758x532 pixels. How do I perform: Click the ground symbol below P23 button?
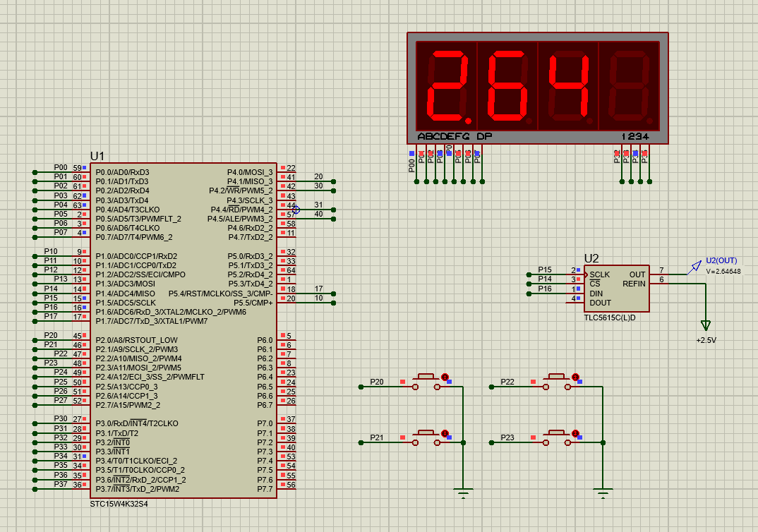(x=602, y=492)
